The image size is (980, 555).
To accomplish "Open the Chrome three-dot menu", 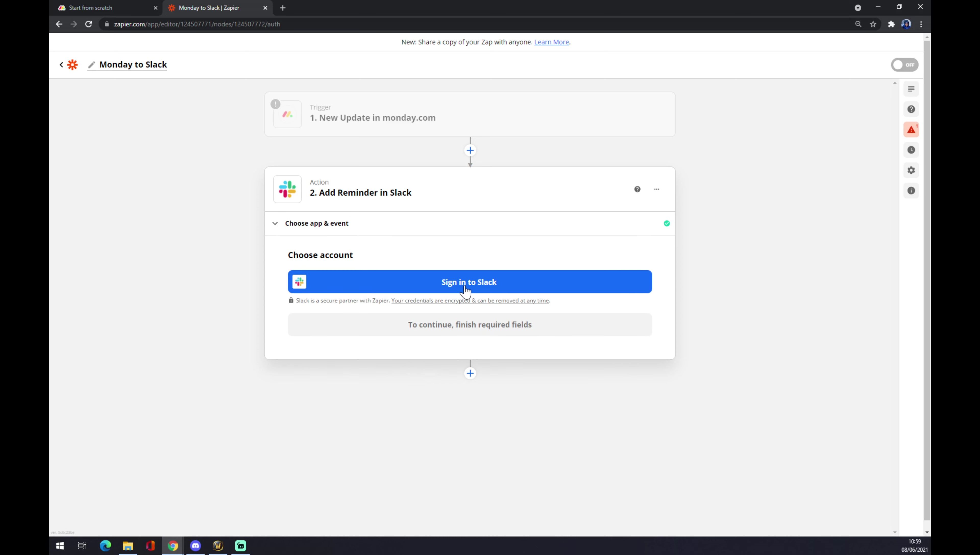I will 921,24.
